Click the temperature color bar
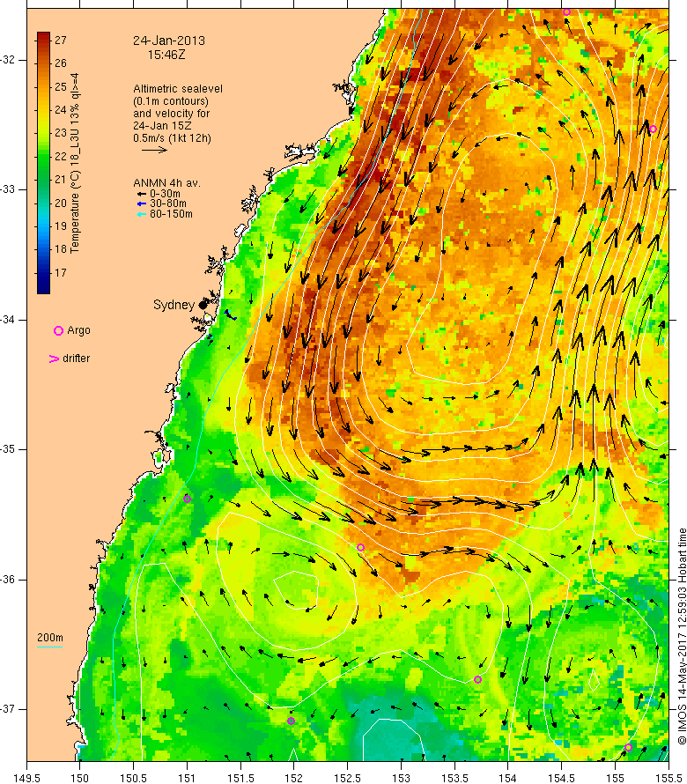The height and width of the screenshot is (784, 687). tap(43, 163)
